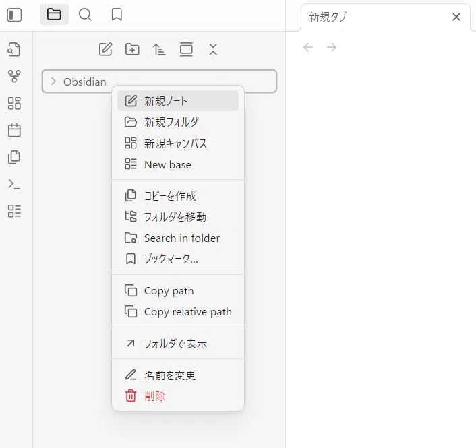Choose Copy relative path menu entry
Viewport: 476px width, 448px height.
coord(178,311)
